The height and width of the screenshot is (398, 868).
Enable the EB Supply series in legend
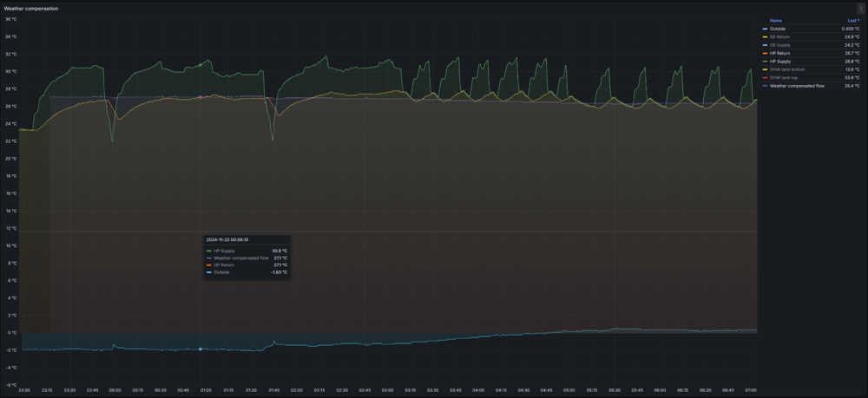pos(780,45)
